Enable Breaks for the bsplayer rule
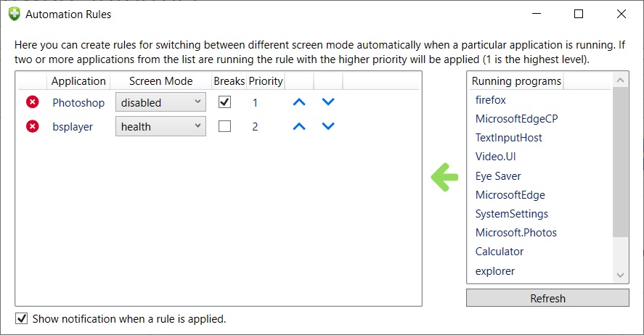Screen dimensions: 644x335 click(225, 126)
